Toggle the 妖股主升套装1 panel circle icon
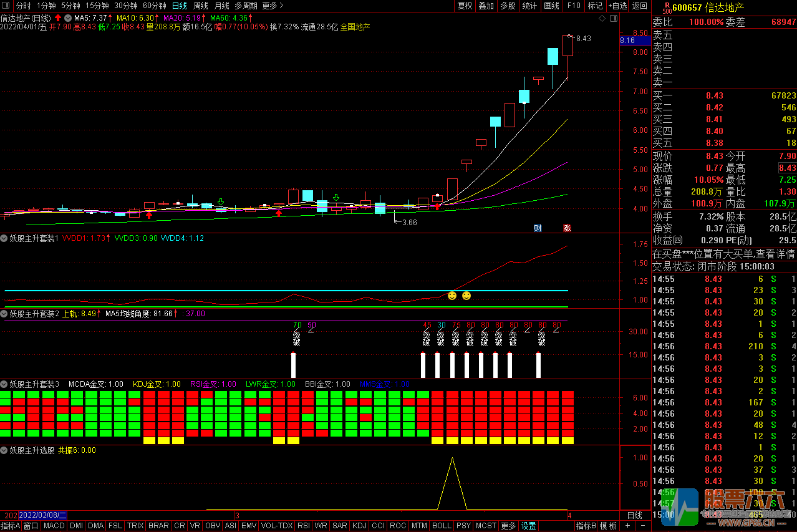The image size is (797, 532). coord(4,238)
